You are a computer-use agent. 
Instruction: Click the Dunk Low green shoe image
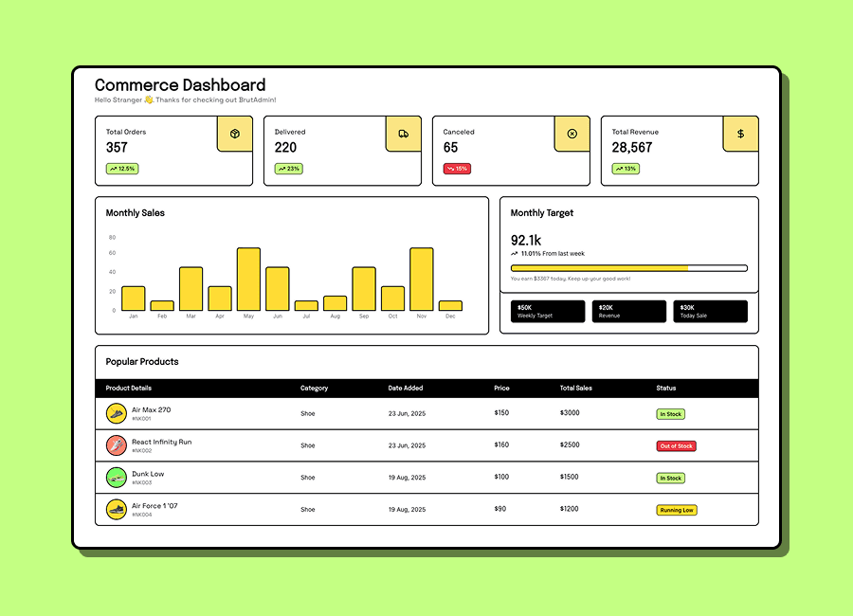116,478
